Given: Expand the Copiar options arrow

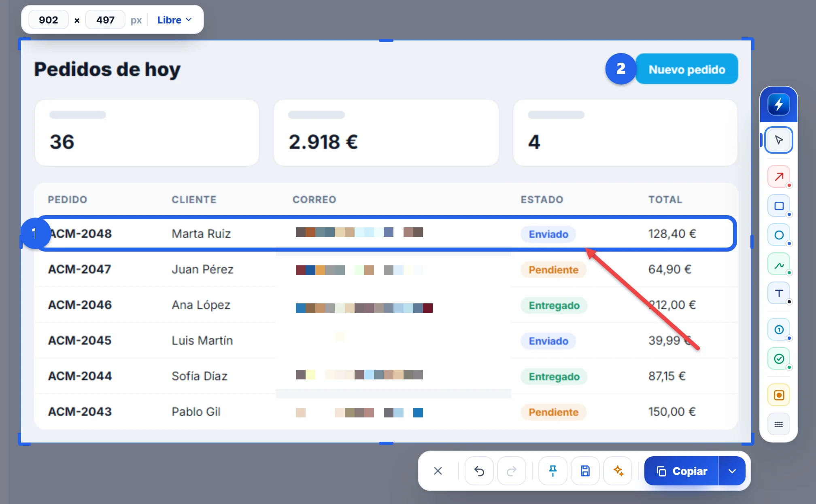Looking at the screenshot, I should 732,471.
